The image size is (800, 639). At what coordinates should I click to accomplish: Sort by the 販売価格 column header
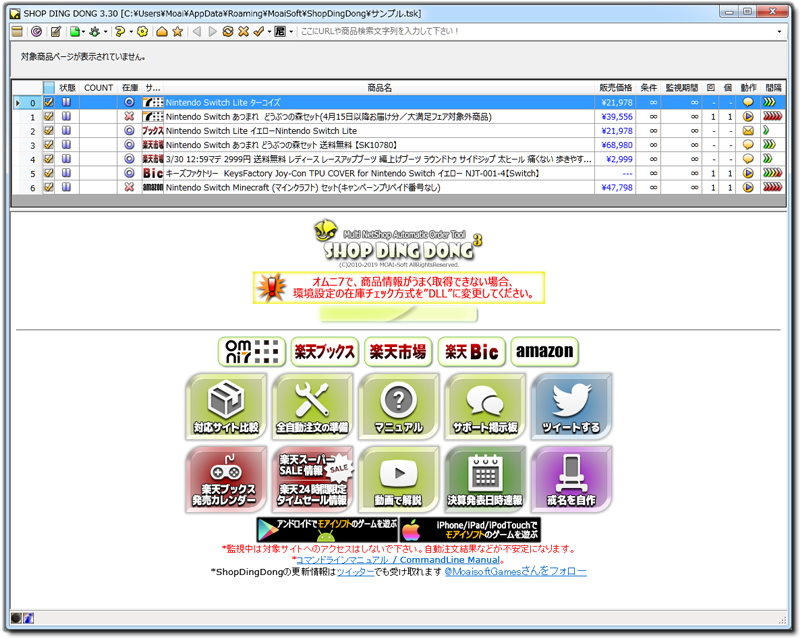pos(615,88)
